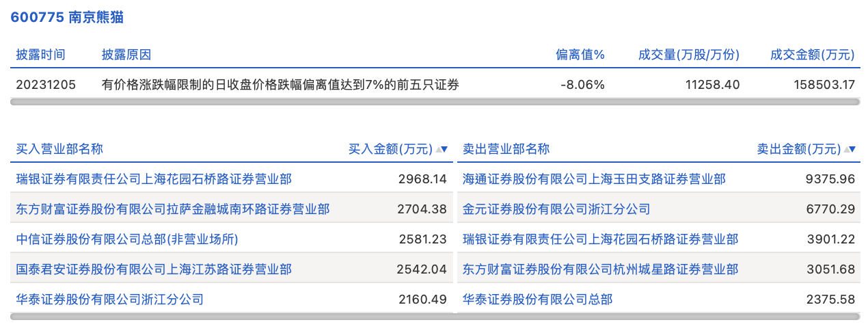
Task: Click the 买入营业部名称 column header
Action: coord(59,149)
